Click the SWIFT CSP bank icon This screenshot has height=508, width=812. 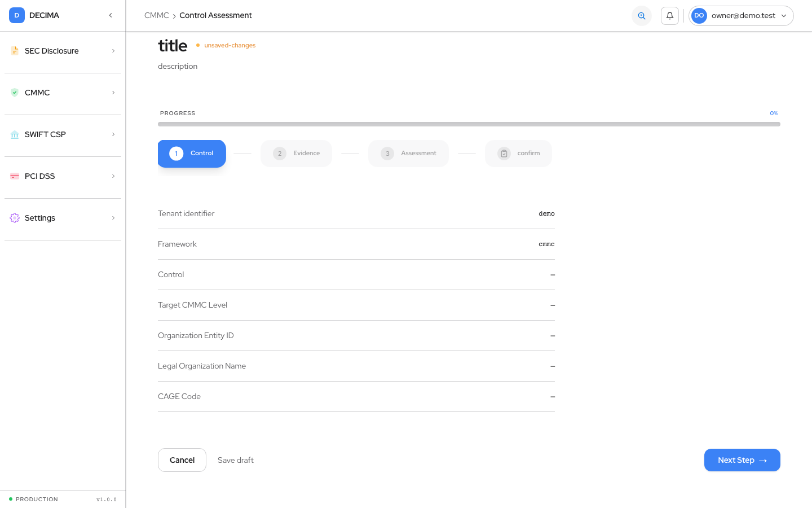[x=15, y=134]
